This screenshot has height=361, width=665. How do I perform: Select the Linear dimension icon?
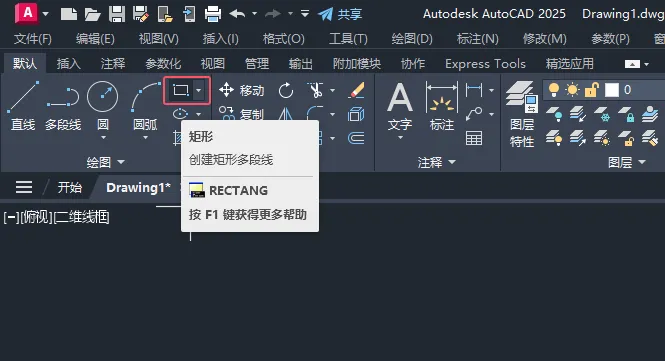[x=474, y=90]
